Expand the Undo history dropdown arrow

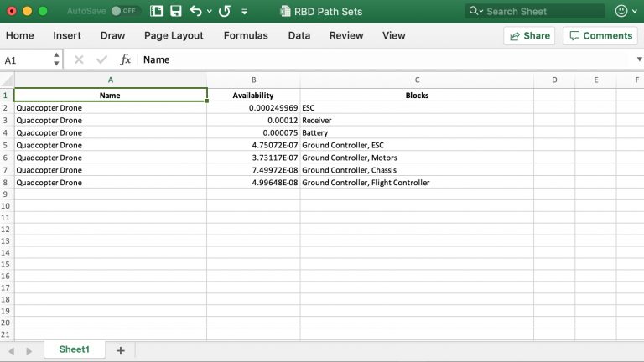coord(209,12)
